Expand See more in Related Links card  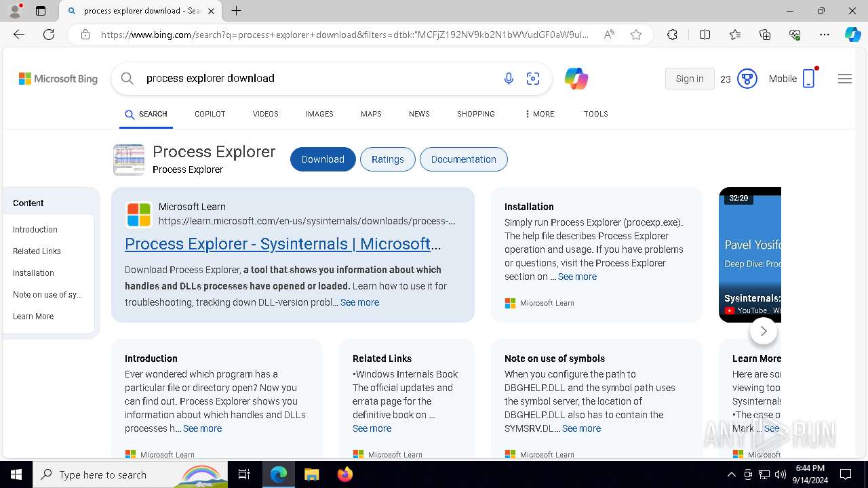[372, 428]
